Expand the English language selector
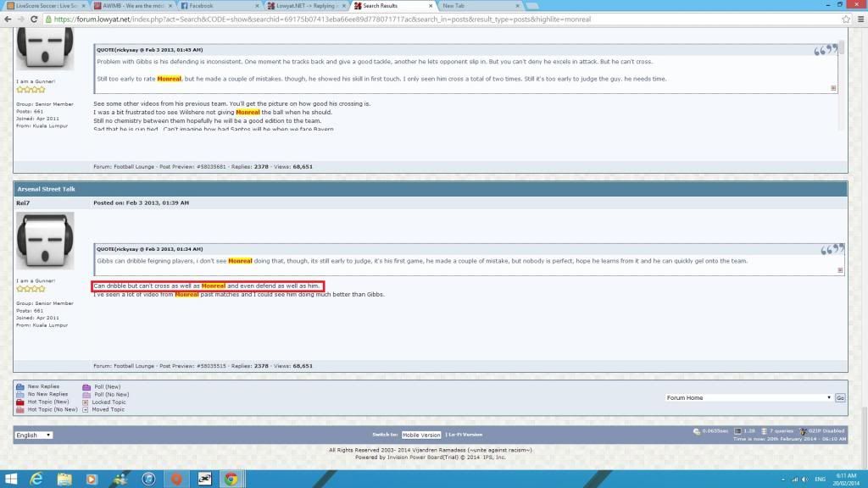Image resolution: width=868 pixels, height=488 pixels. click(x=34, y=435)
